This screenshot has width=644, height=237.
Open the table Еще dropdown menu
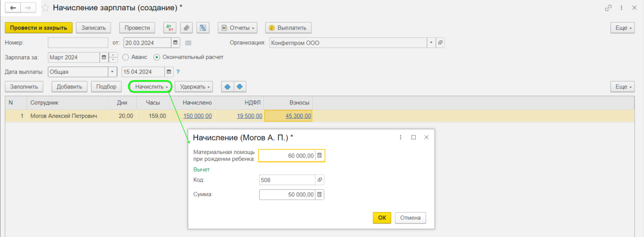coord(623,86)
